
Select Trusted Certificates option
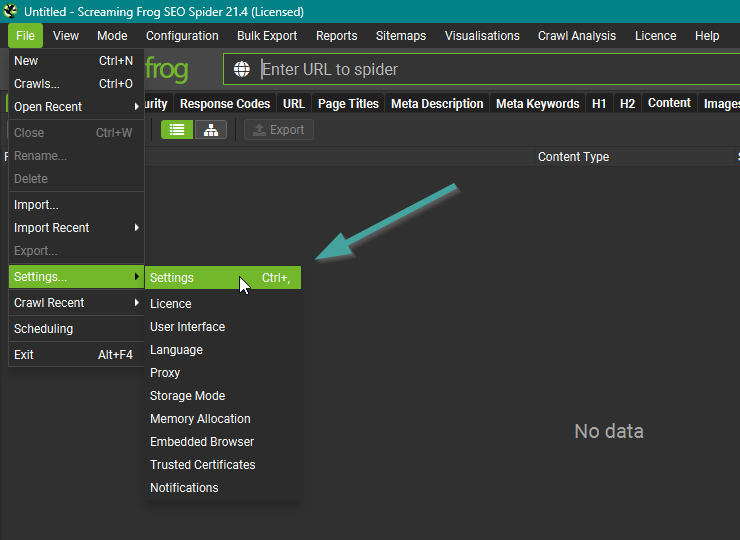coord(202,465)
